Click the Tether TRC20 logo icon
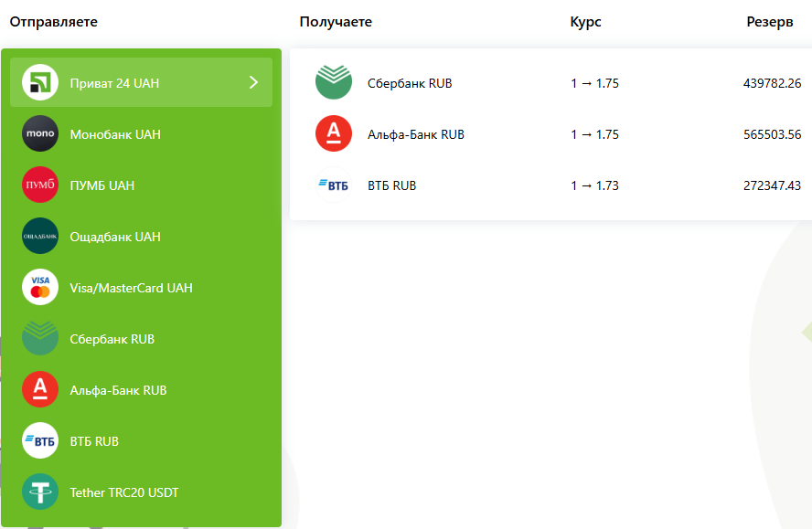Viewport: 812px width, 529px height. pos(40,492)
